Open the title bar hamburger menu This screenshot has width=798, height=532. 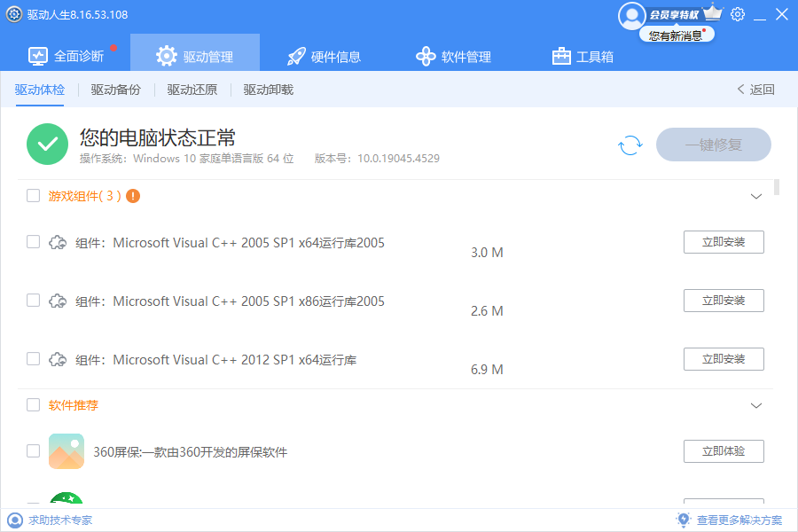click(x=760, y=14)
